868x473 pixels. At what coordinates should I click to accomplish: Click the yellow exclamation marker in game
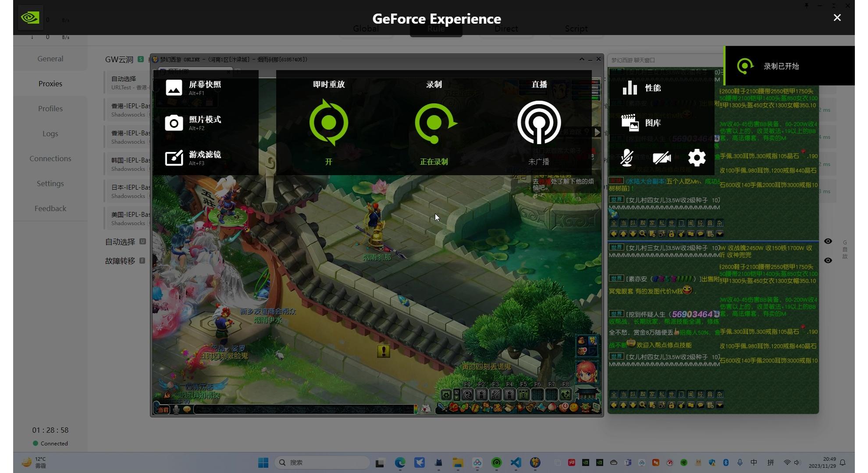click(384, 351)
